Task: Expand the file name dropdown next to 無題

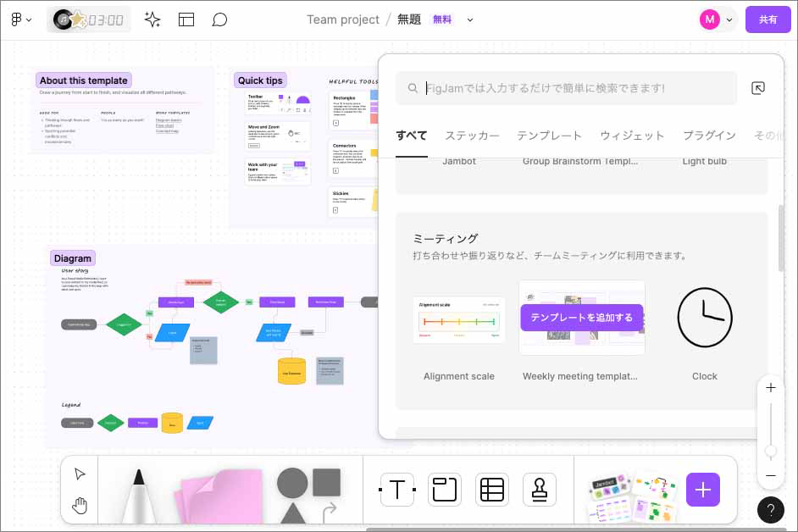Action: click(x=471, y=19)
